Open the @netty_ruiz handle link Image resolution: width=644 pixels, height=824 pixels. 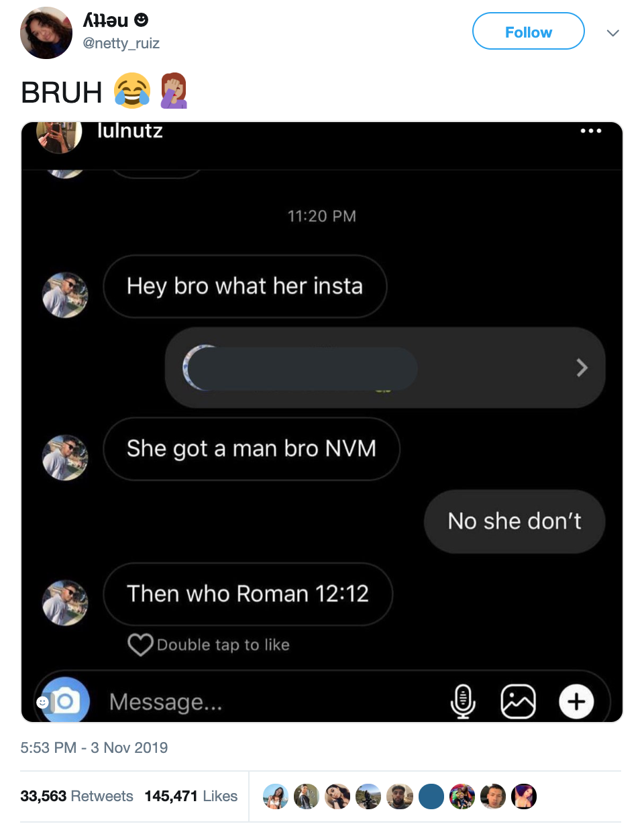121,44
